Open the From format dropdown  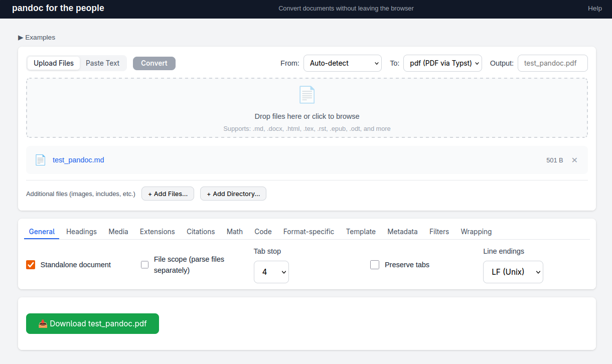[343, 63]
